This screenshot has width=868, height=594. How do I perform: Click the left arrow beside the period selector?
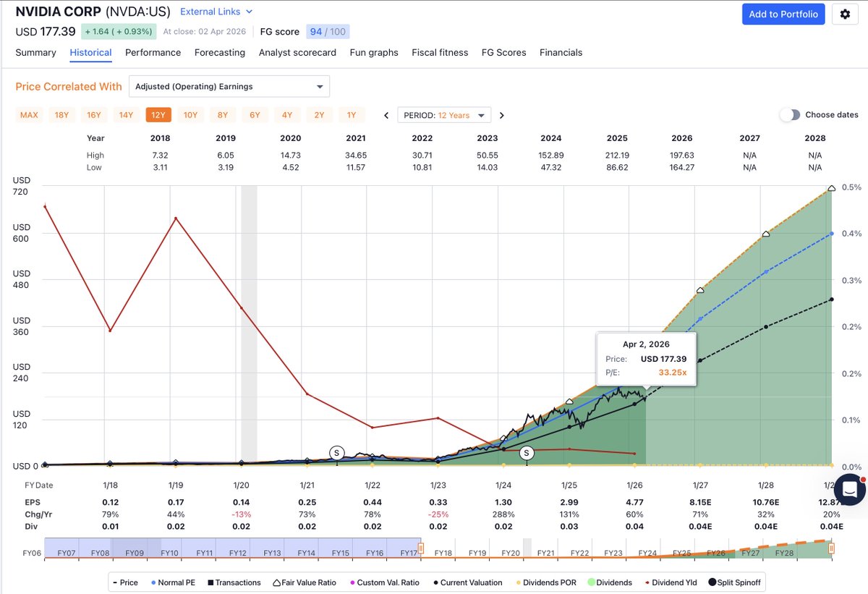point(386,114)
